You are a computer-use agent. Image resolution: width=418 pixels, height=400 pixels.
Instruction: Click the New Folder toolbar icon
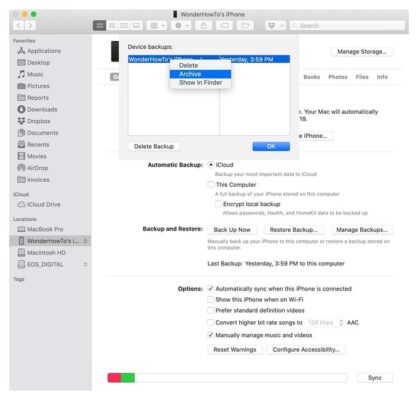tap(245, 25)
